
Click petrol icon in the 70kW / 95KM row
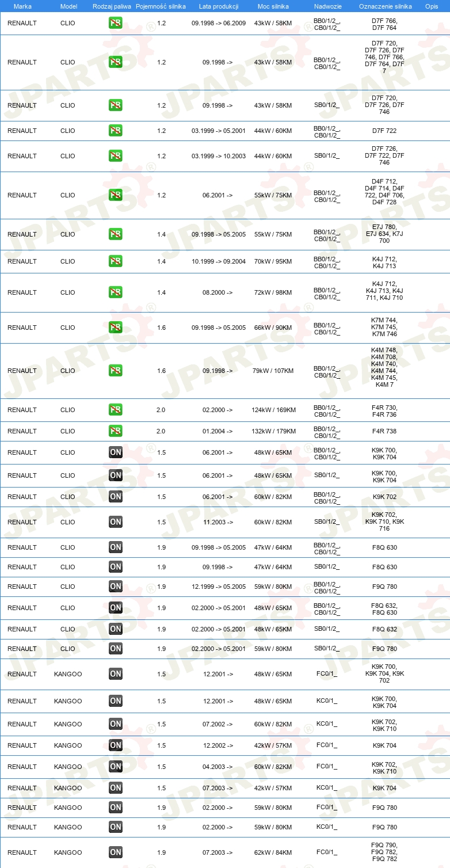[x=116, y=261]
